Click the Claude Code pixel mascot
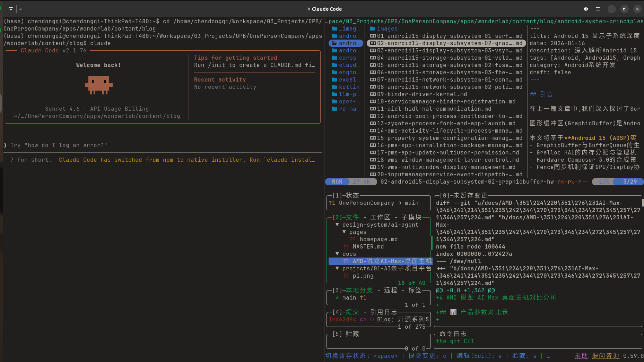Image resolution: width=644 pixels, height=362 pixels. click(x=99, y=85)
